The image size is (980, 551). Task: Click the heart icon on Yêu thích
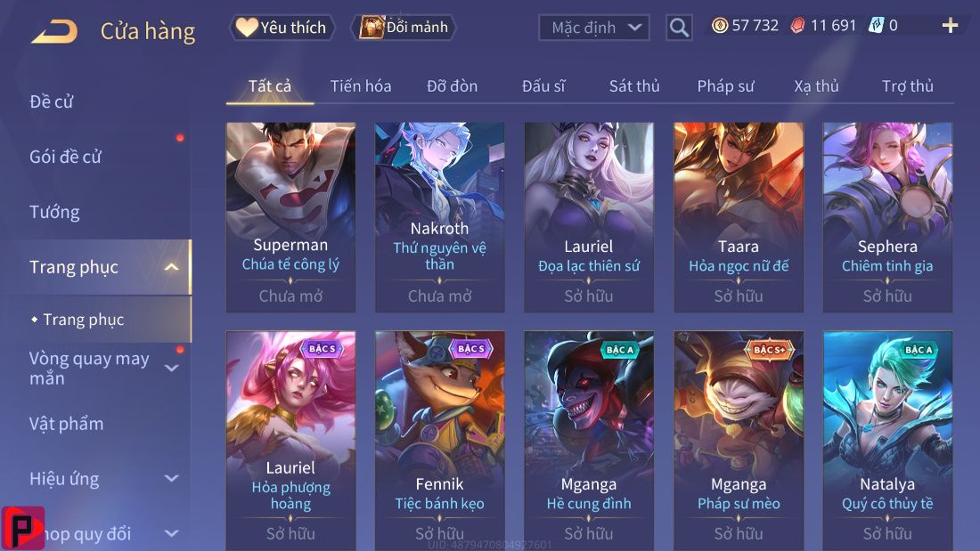pyautogui.click(x=246, y=27)
